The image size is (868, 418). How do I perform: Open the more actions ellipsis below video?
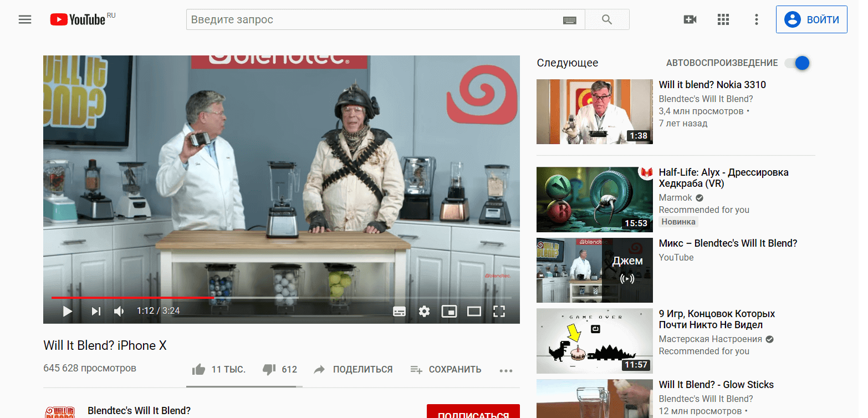[506, 370]
